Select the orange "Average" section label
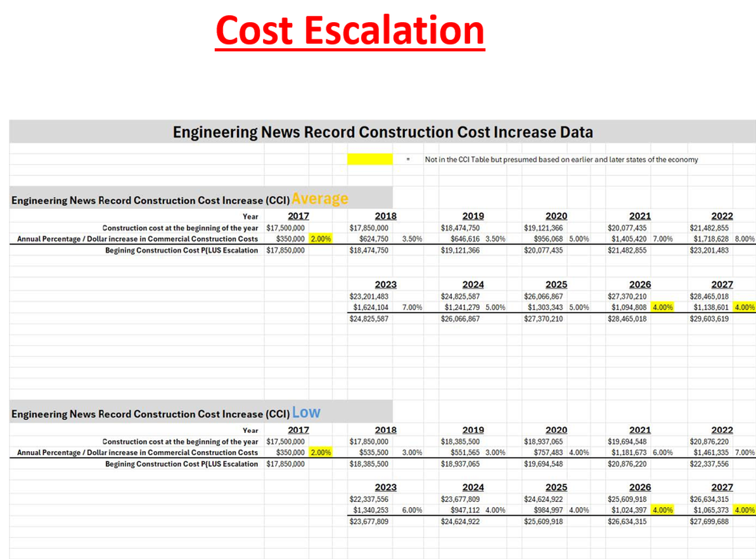This screenshot has height=559, width=756. point(320,199)
